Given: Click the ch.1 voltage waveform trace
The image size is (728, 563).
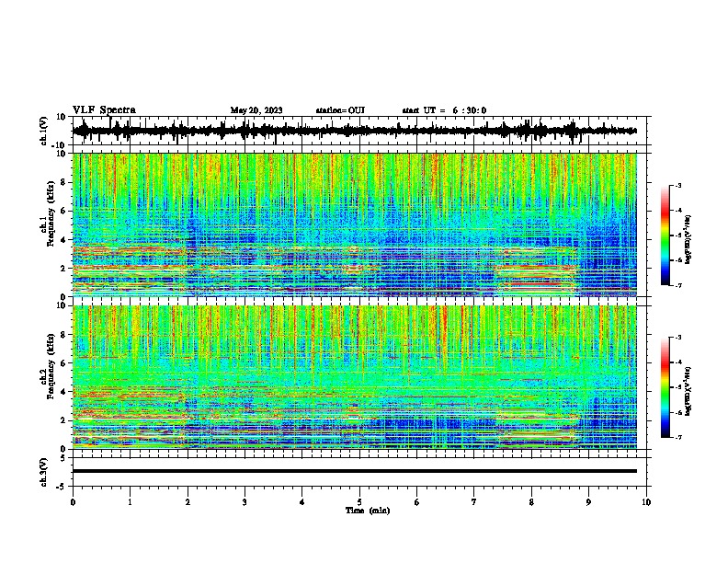Looking at the screenshot, I should point(354,131).
